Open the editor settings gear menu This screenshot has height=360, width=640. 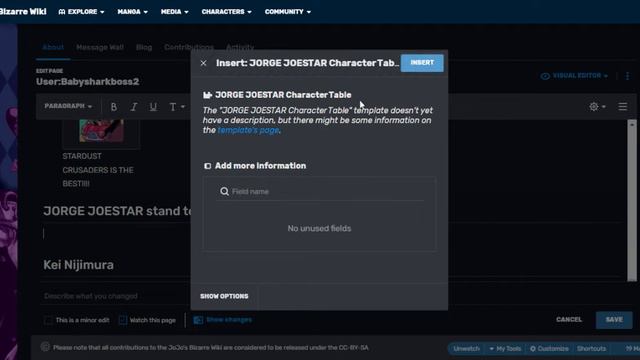point(597,107)
